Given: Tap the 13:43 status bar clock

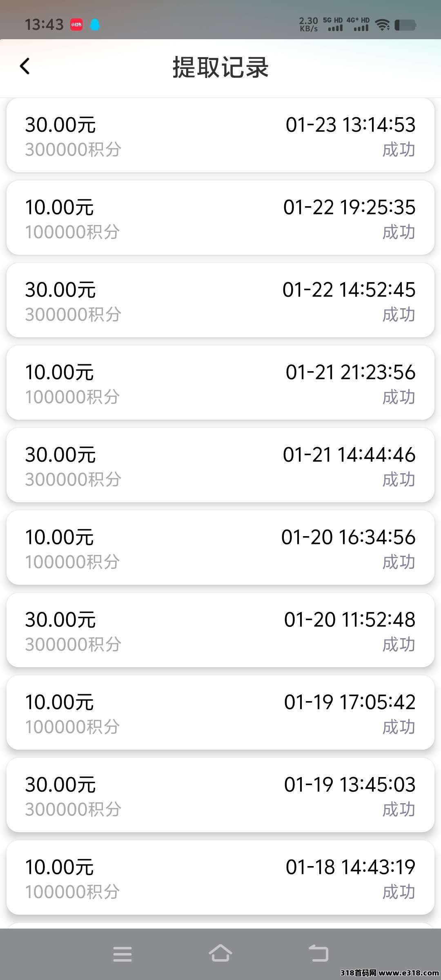Looking at the screenshot, I should (44, 25).
